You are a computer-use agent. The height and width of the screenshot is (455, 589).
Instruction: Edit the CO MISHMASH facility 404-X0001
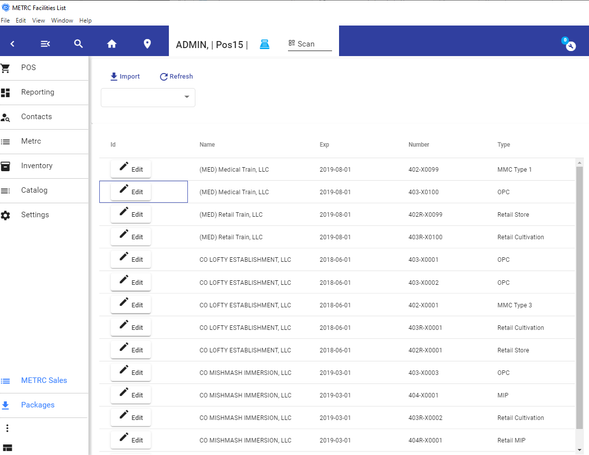point(131,395)
